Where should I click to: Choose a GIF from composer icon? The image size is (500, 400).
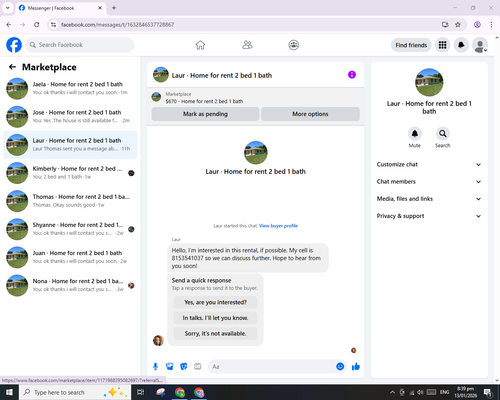click(x=198, y=367)
